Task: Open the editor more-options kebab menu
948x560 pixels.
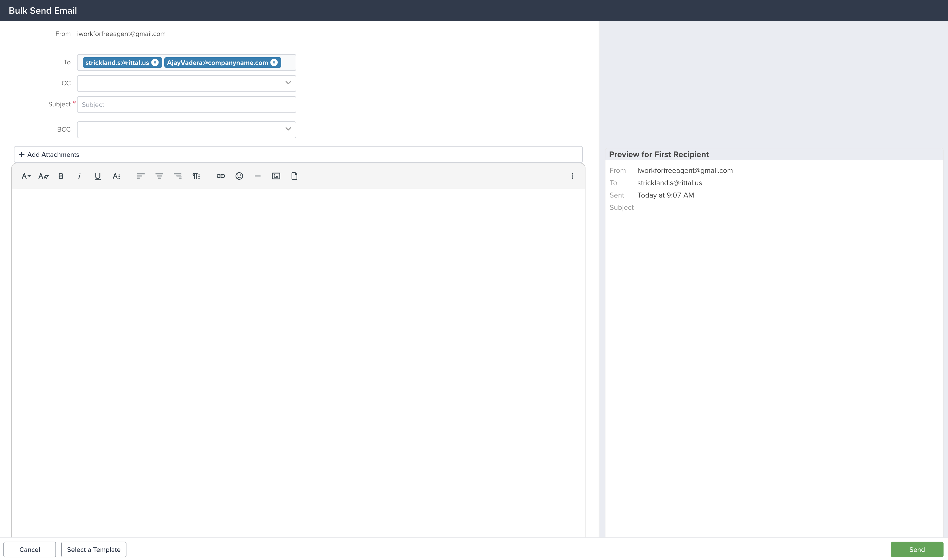Action: pyautogui.click(x=573, y=176)
